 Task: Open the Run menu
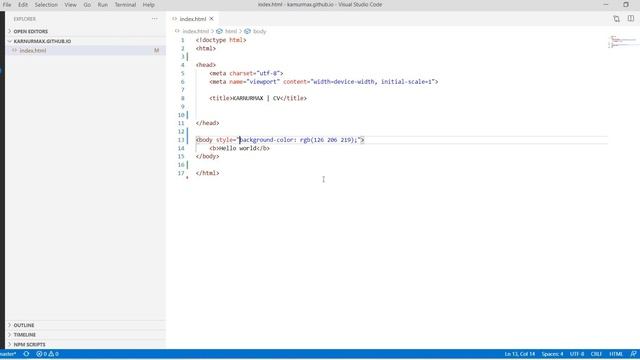(x=103, y=5)
